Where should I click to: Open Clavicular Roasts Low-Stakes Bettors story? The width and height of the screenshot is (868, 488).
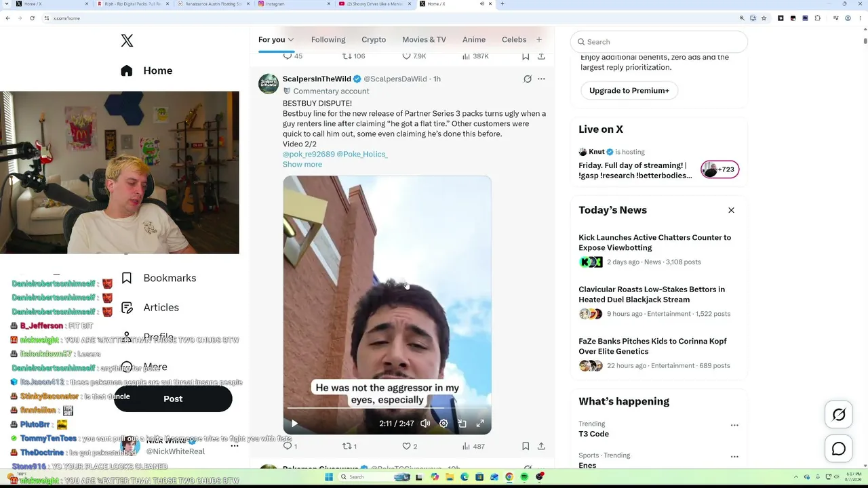[652, 294]
